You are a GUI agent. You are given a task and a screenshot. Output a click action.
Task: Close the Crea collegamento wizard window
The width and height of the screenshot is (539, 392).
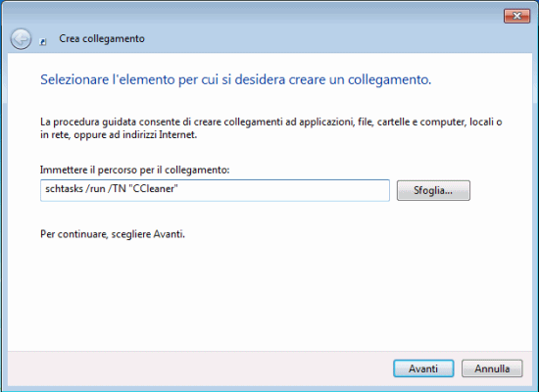click(x=516, y=16)
